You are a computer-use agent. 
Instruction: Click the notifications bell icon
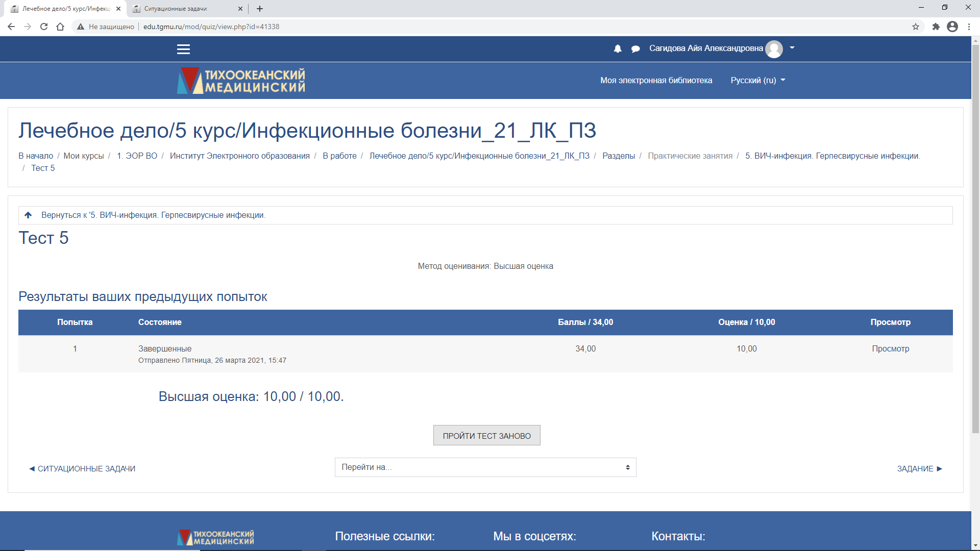(x=618, y=48)
